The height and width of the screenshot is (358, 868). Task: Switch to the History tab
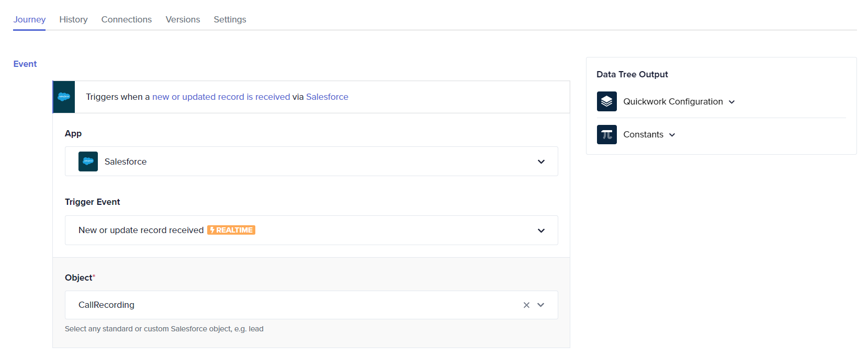tap(73, 19)
